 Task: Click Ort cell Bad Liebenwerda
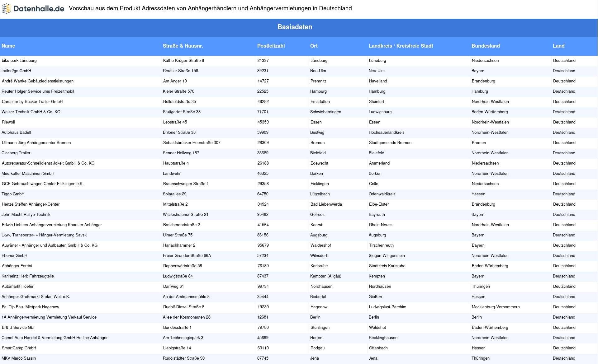point(326,204)
